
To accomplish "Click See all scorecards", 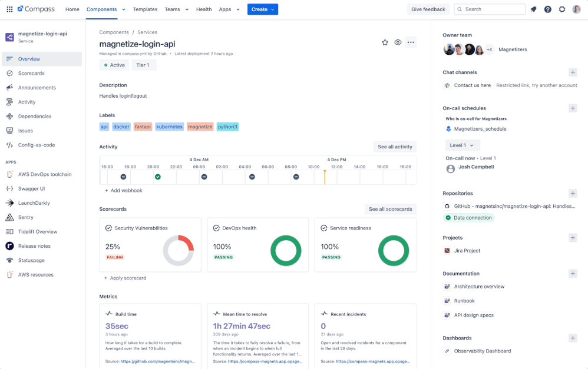I will pyautogui.click(x=391, y=209).
